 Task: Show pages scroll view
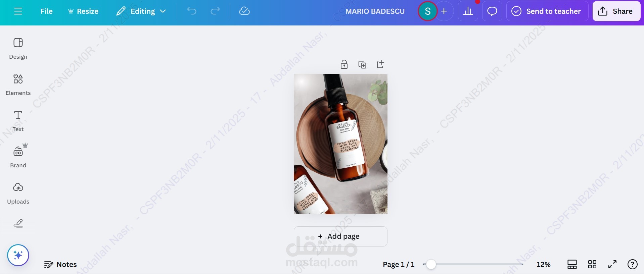tap(572, 265)
